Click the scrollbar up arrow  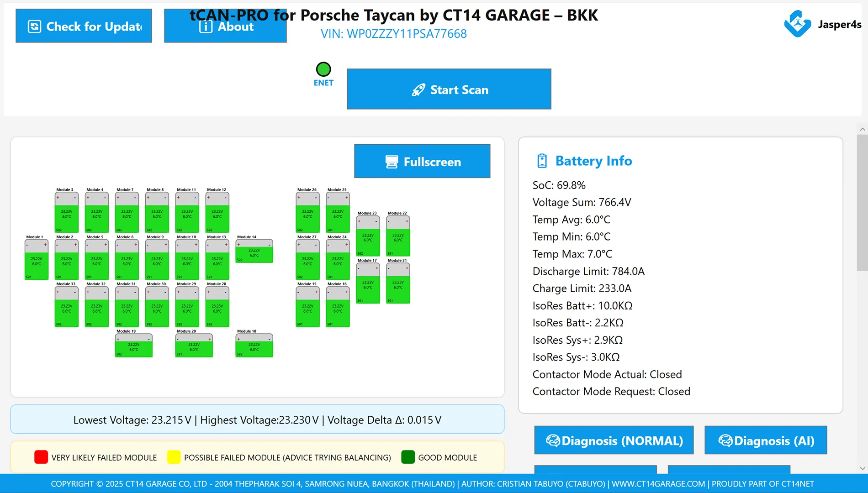(x=863, y=130)
